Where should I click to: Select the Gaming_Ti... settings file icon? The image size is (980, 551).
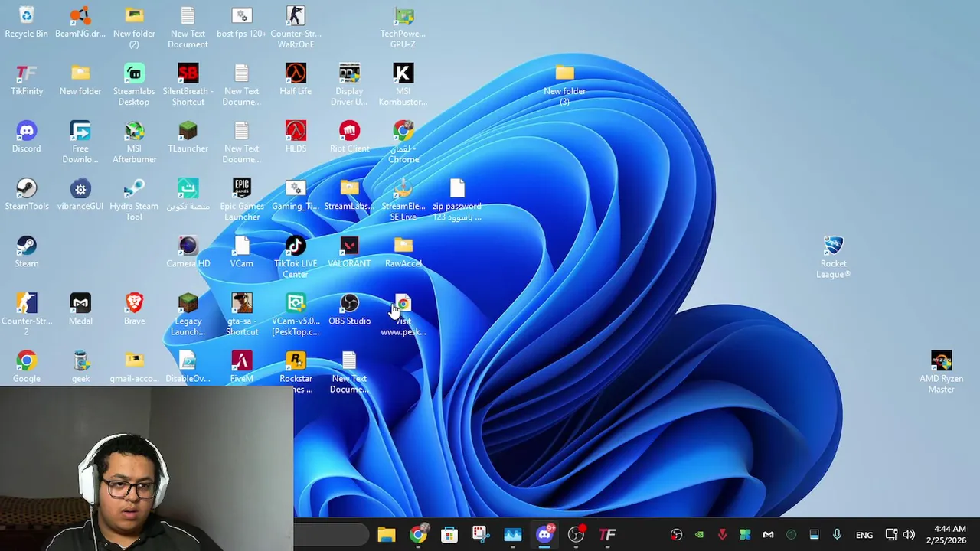[x=296, y=194]
